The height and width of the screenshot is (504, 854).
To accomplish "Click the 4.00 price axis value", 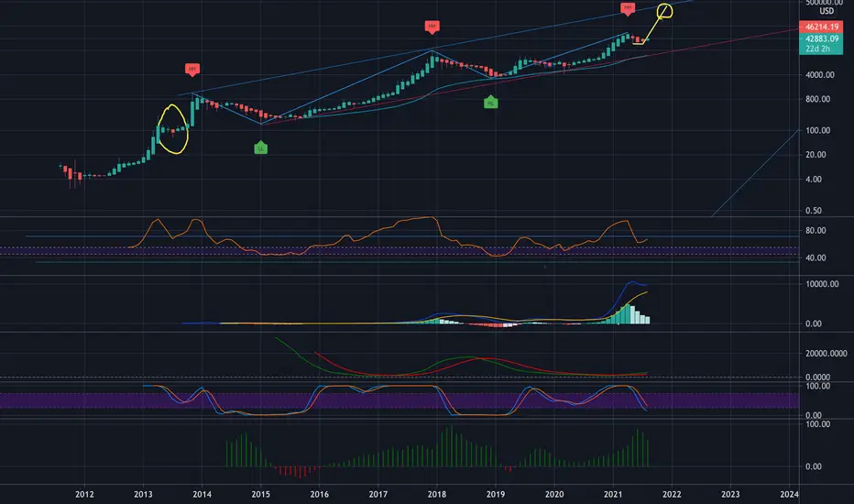I will click(814, 180).
